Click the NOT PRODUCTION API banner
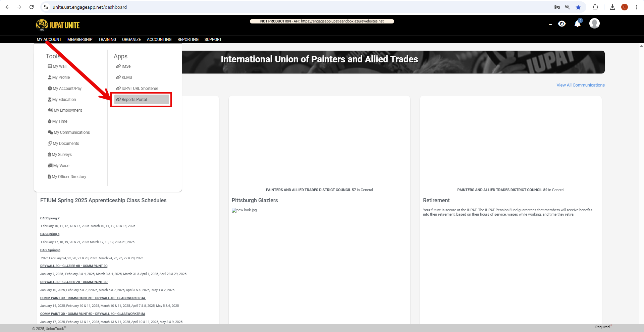Viewport: 644px width, 332px height. click(322, 21)
